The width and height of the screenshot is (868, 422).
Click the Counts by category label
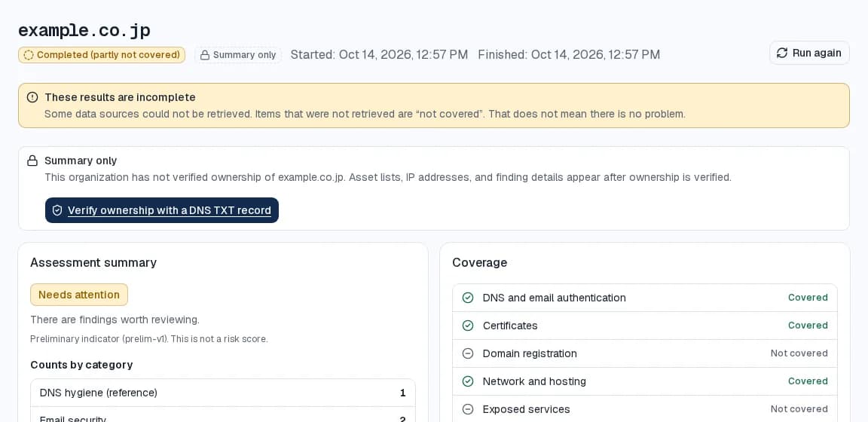(81, 365)
